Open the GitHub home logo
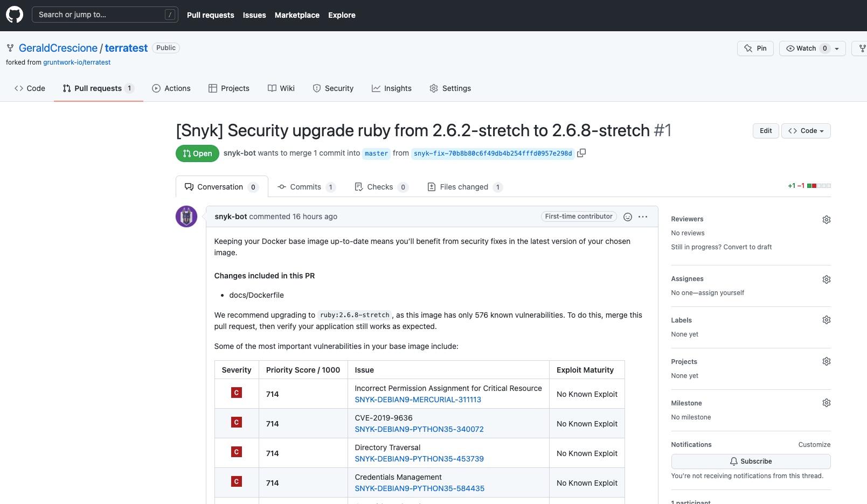This screenshot has width=867, height=504. click(x=15, y=15)
